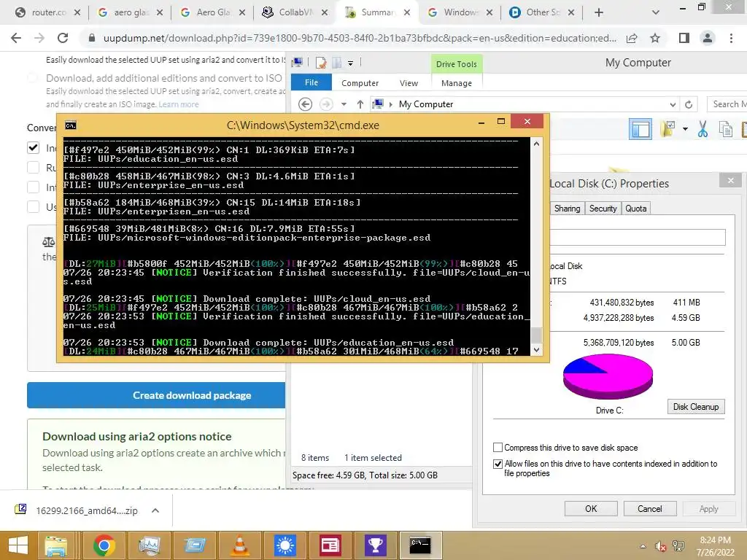Go back in the Chrome browser
This screenshot has height=560, width=747.
pos(16,38)
